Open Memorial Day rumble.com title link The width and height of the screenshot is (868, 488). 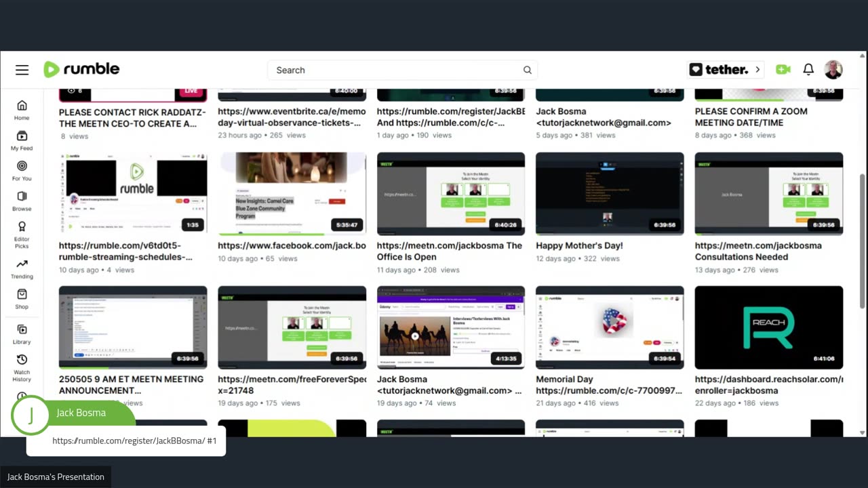[x=609, y=384]
